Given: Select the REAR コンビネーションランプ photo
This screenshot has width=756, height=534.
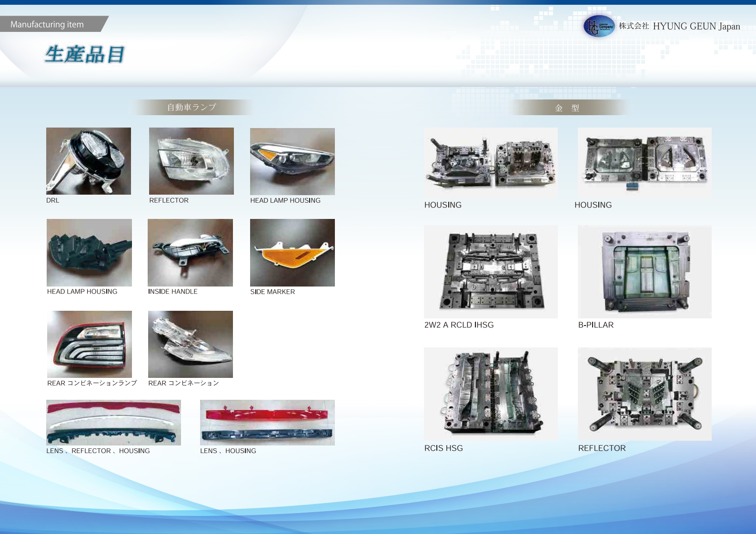Looking at the screenshot, I should [x=90, y=344].
